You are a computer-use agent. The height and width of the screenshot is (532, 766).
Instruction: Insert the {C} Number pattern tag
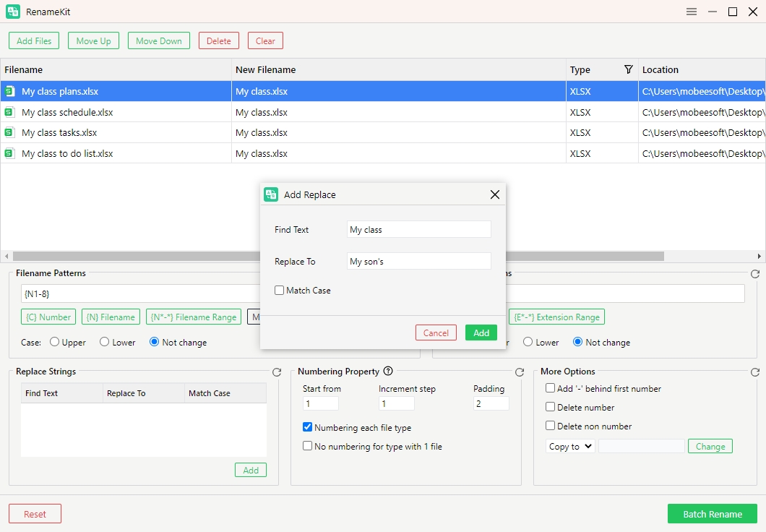click(x=48, y=317)
